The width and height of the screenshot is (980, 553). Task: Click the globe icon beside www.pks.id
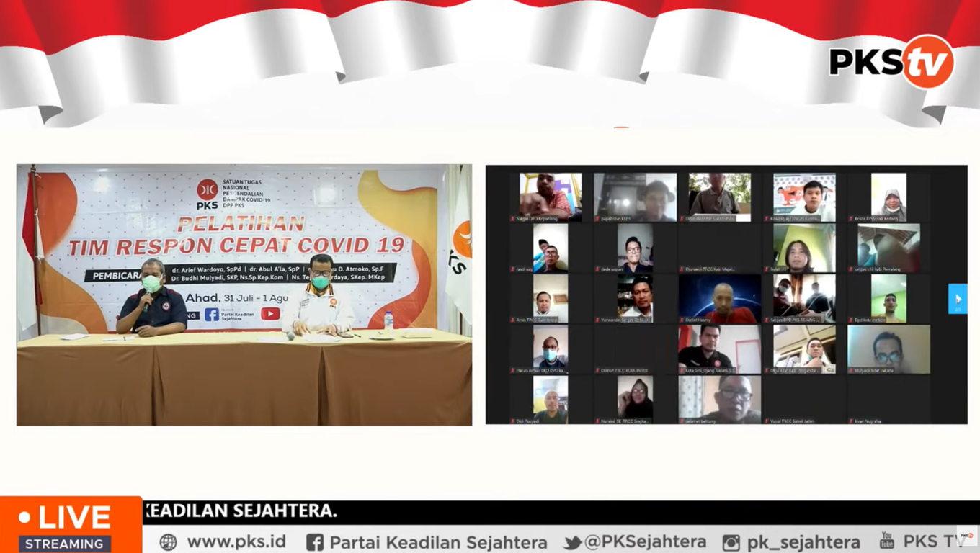click(168, 542)
